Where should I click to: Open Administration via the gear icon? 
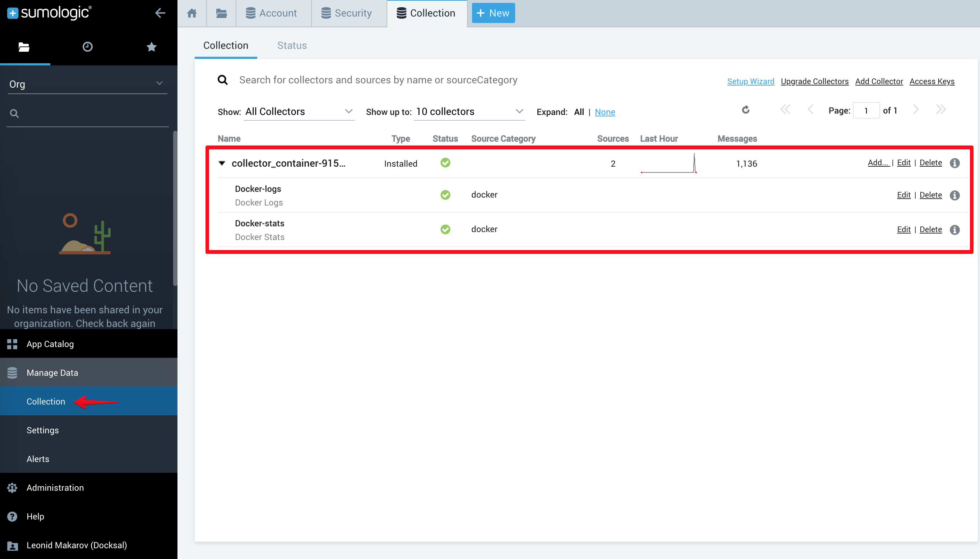pyautogui.click(x=12, y=488)
